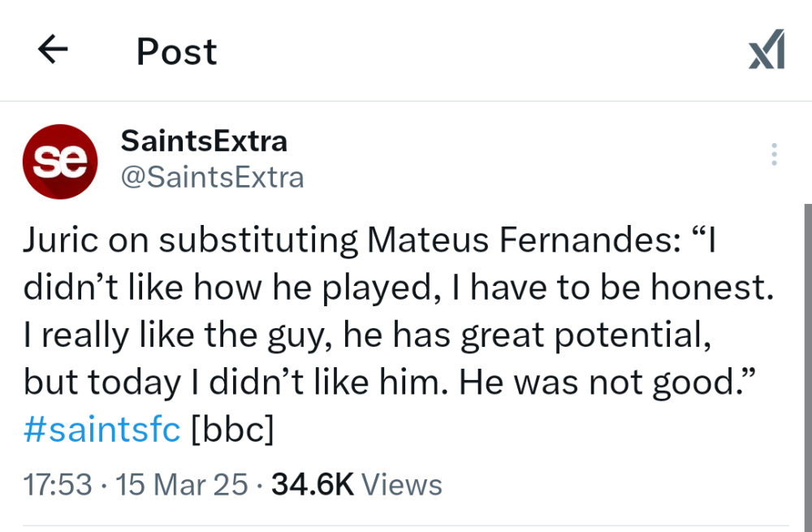Open Grok via the top-right icon

(x=767, y=50)
